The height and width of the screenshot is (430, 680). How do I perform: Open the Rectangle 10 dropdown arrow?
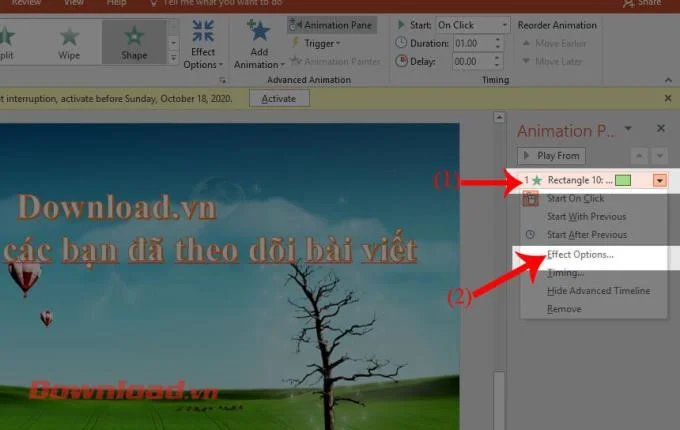660,180
